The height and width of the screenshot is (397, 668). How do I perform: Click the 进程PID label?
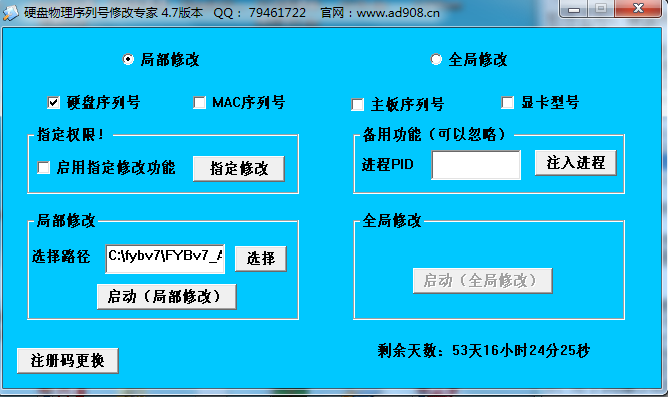coord(388,164)
